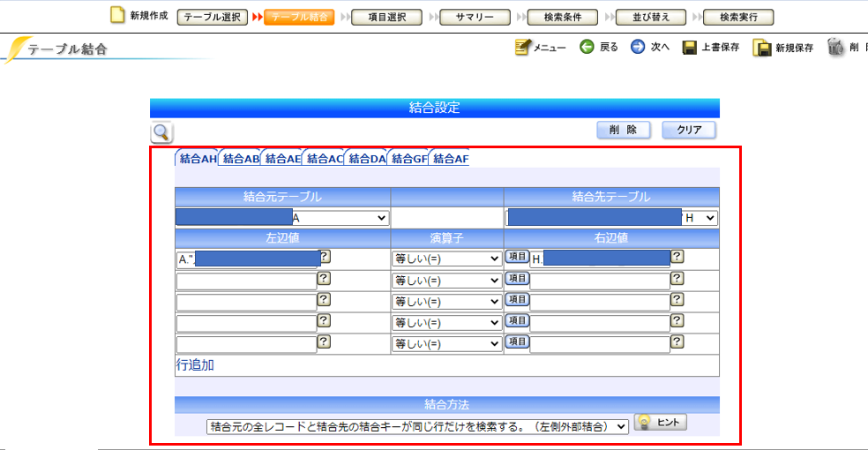Open the fifth row 演算子 dropdown
Viewport: 868px width, 450px height.
tap(446, 344)
